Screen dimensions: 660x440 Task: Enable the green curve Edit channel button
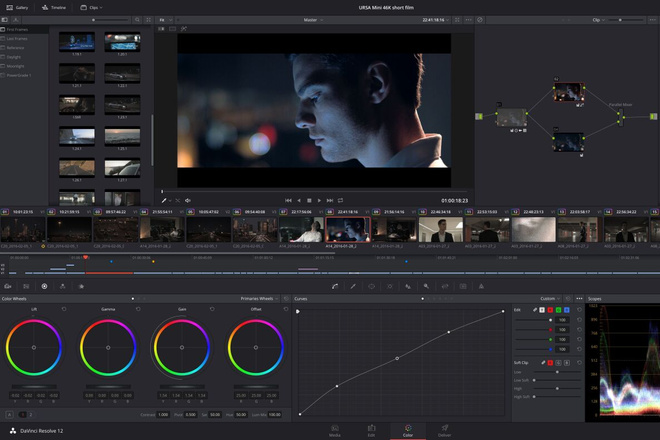coord(559,310)
